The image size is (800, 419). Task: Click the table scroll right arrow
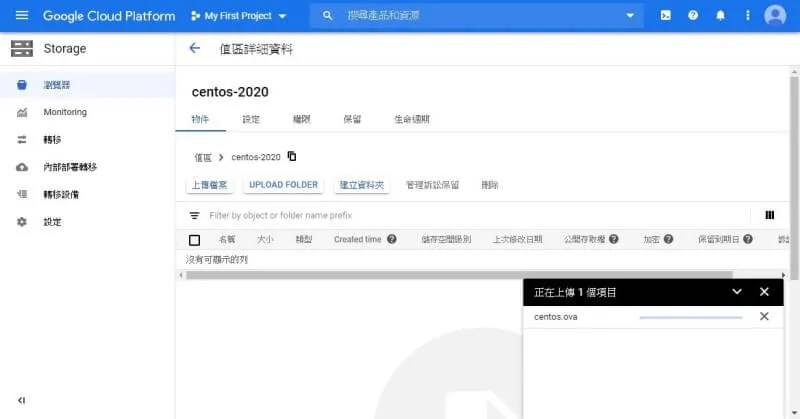(784, 275)
